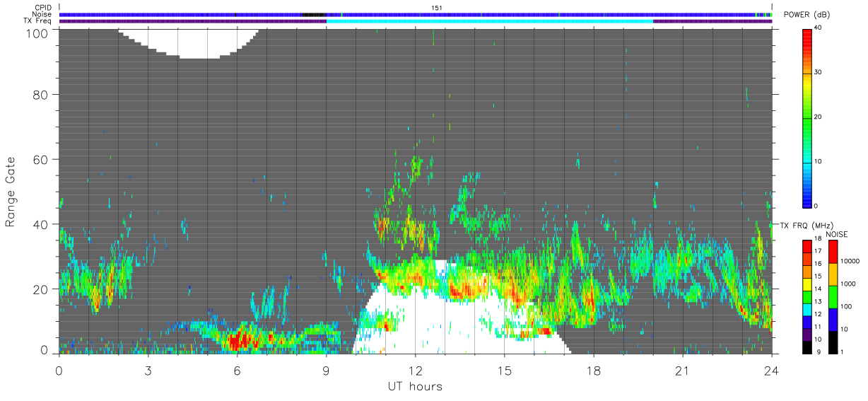Click the 'Noise' row label above plot
Screen dimensions: 868x401
click(x=42, y=14)
